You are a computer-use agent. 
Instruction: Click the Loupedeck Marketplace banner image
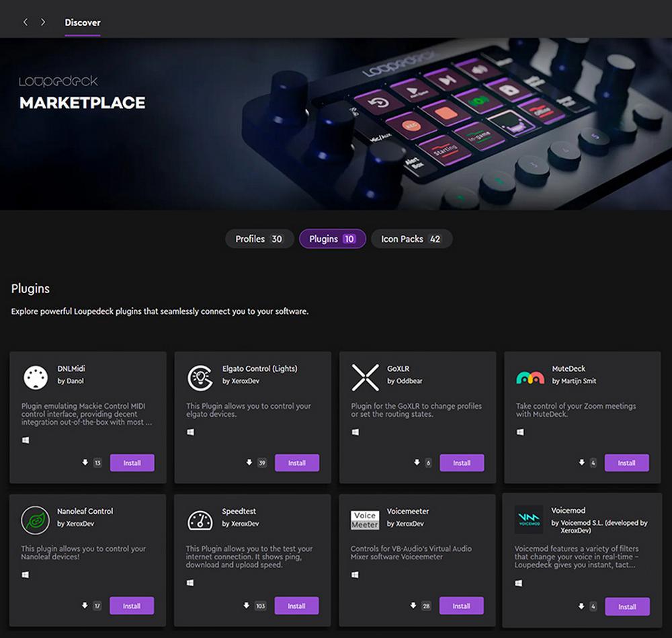pyautogui.click(x=336, y=124)
